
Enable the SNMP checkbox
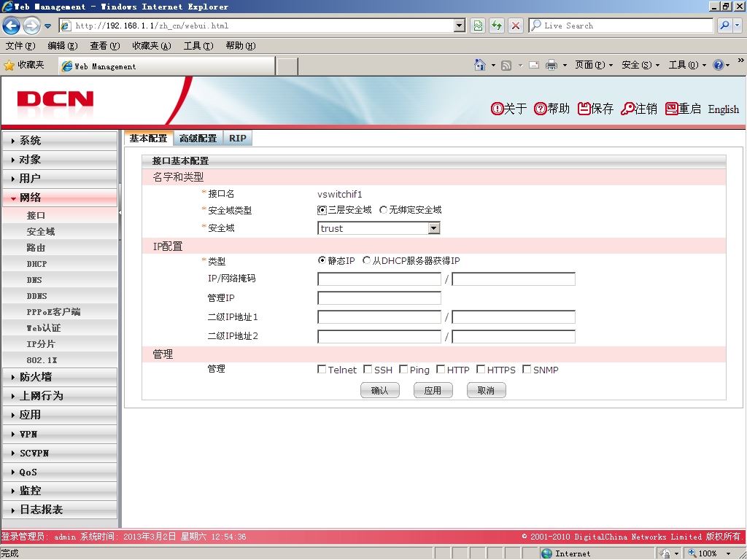tap(527, 370)
